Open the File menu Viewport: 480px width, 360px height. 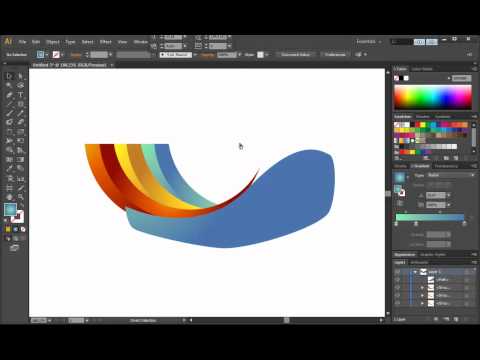[x=22, y=42]
